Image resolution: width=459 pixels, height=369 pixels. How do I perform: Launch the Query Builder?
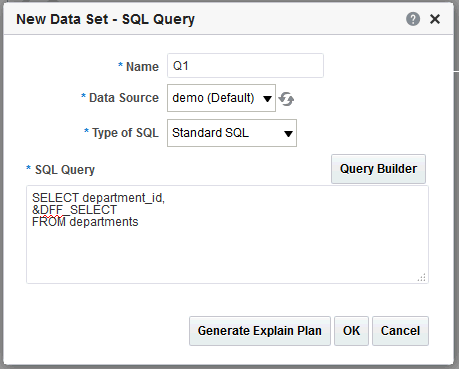tap(378, 169)
